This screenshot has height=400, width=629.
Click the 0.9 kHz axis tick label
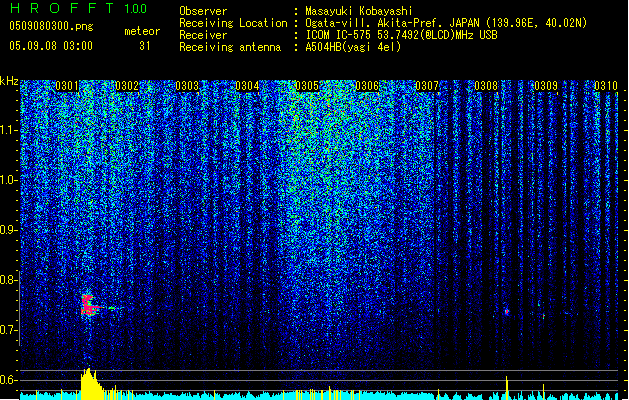[x=9, y=230]
